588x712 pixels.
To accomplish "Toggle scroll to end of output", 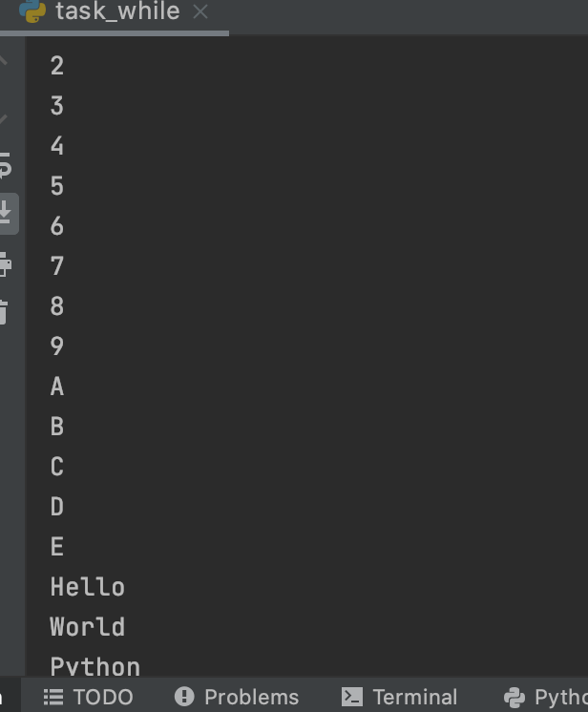I will pyautogui.click(x=6, y=214).
